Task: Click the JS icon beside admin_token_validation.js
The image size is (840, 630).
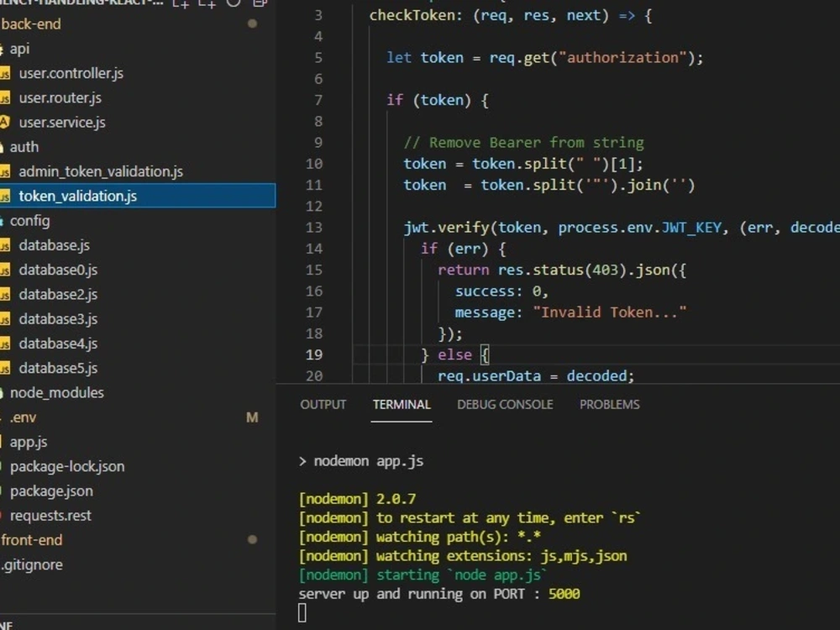Action: [x=5, y=172]
